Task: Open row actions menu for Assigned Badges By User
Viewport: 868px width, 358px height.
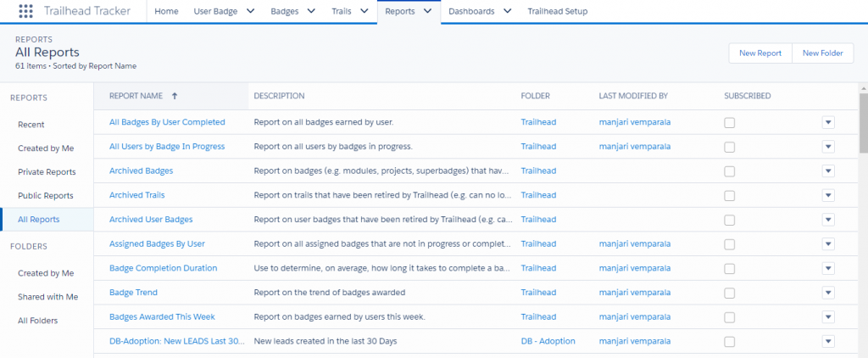Action: [x=828, y=244]
